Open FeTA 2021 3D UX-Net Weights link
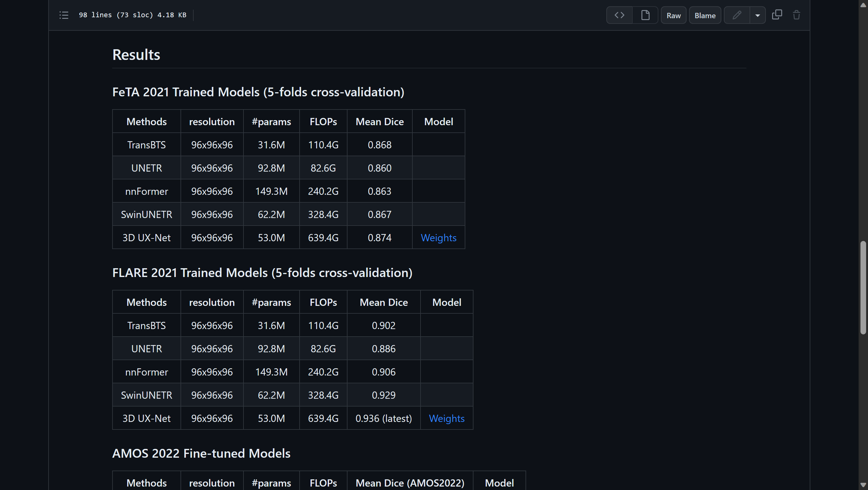Viewport: 868px width, 490px height. click(438, 238)
